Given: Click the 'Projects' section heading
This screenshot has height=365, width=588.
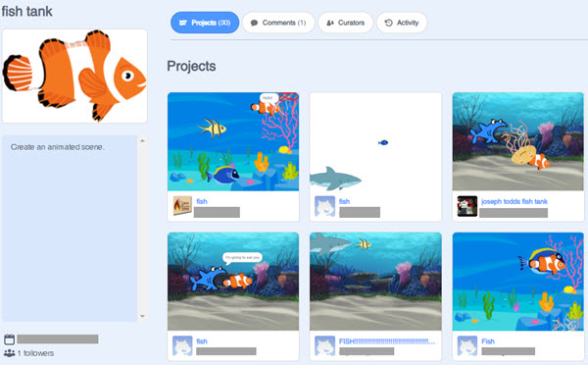Looking at the screenshot, I should coord(191,66).
